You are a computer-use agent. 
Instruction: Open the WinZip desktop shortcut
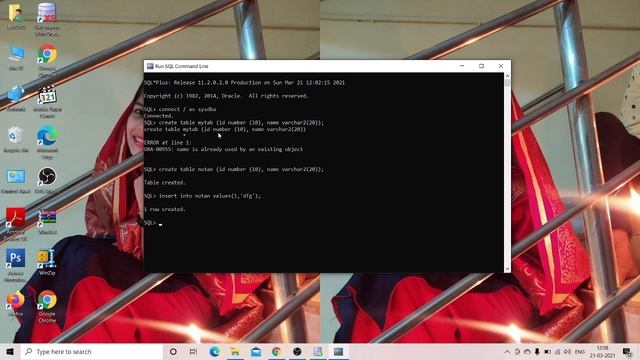[x=47, y=262]
